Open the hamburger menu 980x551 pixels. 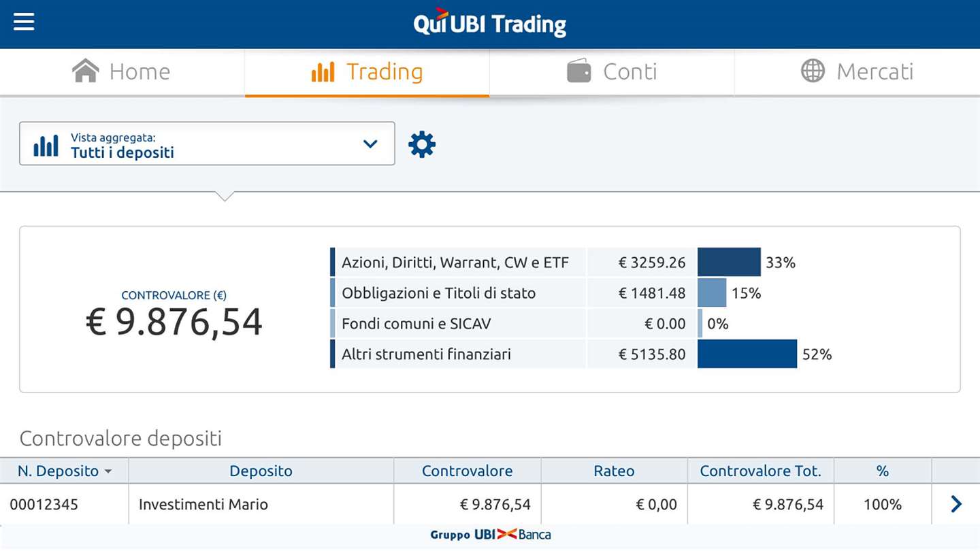tap(24, 22)
